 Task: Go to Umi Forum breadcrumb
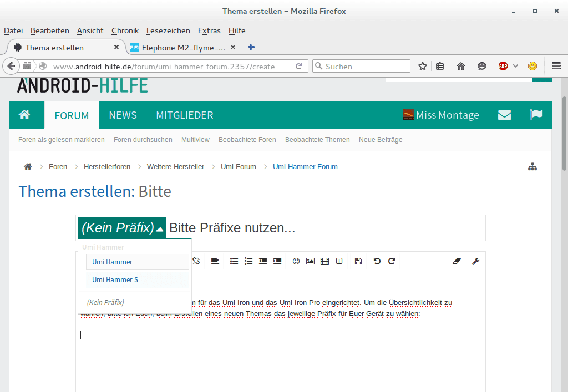pos(239,167)
